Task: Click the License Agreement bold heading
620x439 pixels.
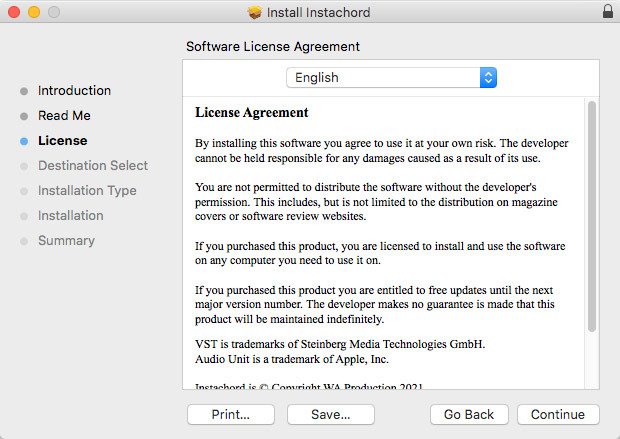Action: [251, 113]
